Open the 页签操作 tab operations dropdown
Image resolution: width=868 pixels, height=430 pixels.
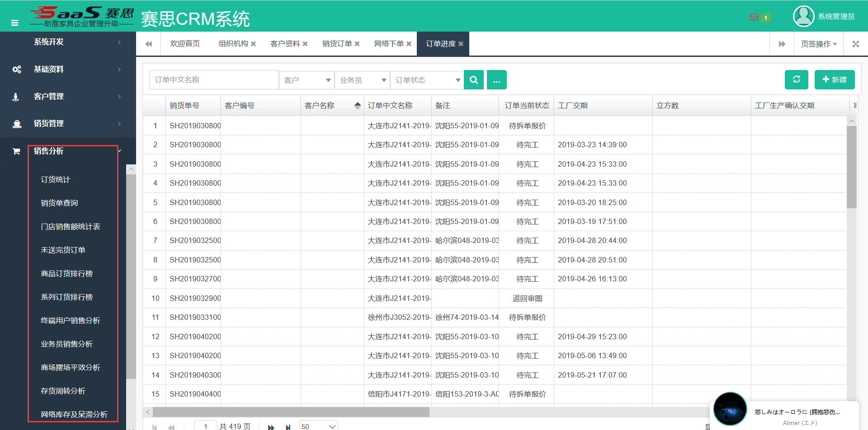(818, 43)
